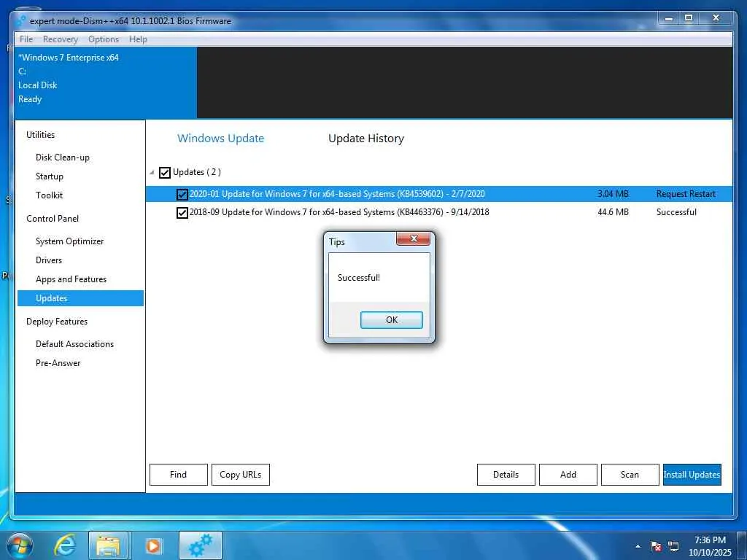Screen dimensions: 747x560
Task: Click OK in the Tips dialog
Action: click(391, 320)
